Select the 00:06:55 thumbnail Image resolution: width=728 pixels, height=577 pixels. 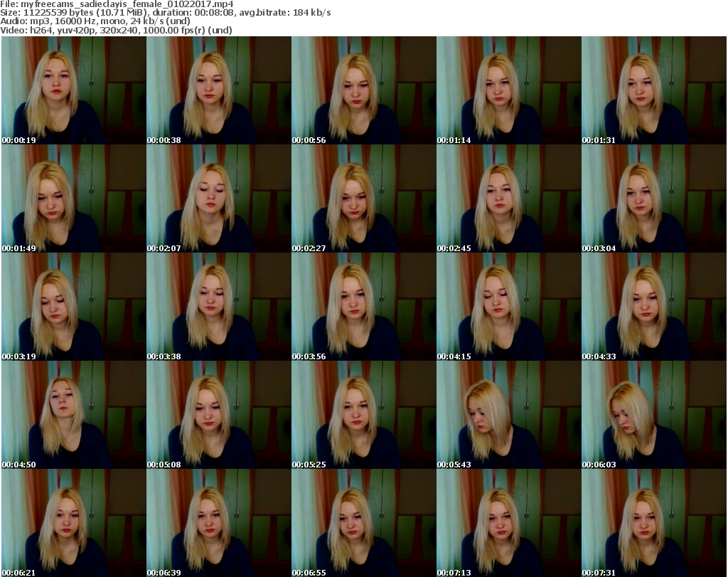coord(363,523)
